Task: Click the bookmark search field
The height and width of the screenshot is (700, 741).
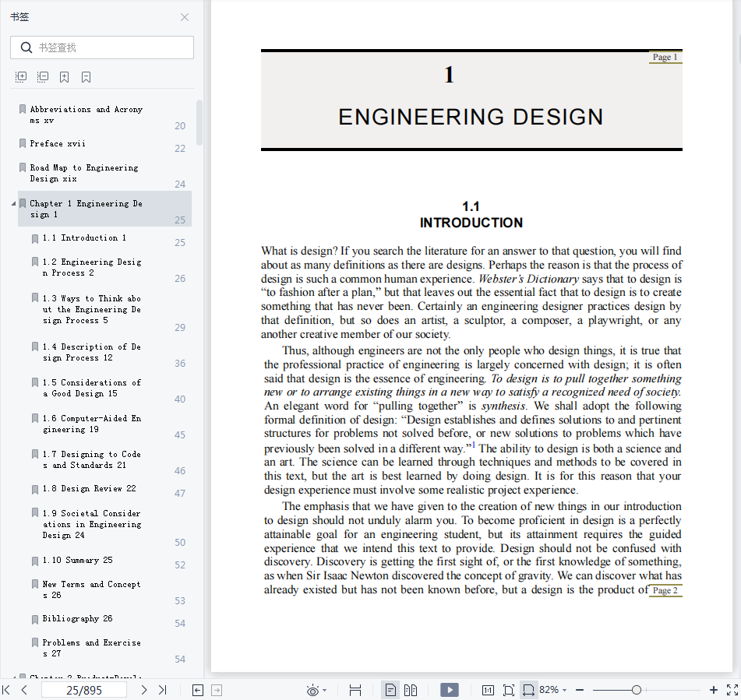Action: pyautogui.click(x=102, y=47)
